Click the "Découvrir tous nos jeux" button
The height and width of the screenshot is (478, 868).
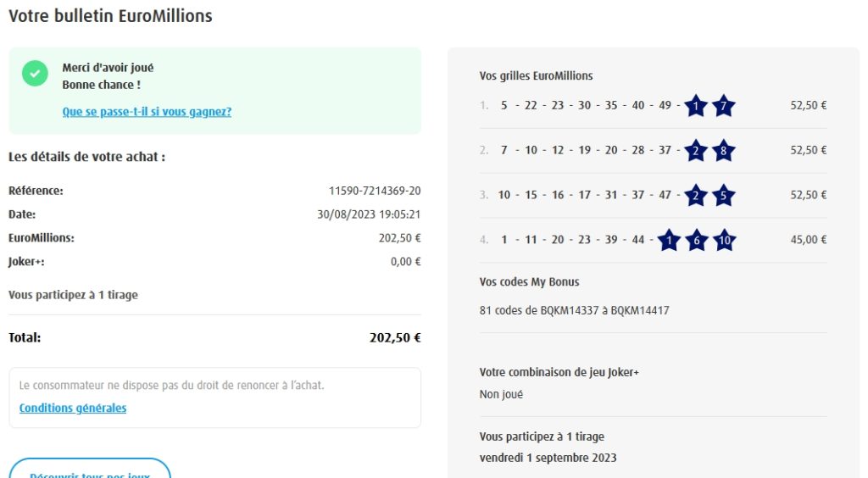click(90, 471)
